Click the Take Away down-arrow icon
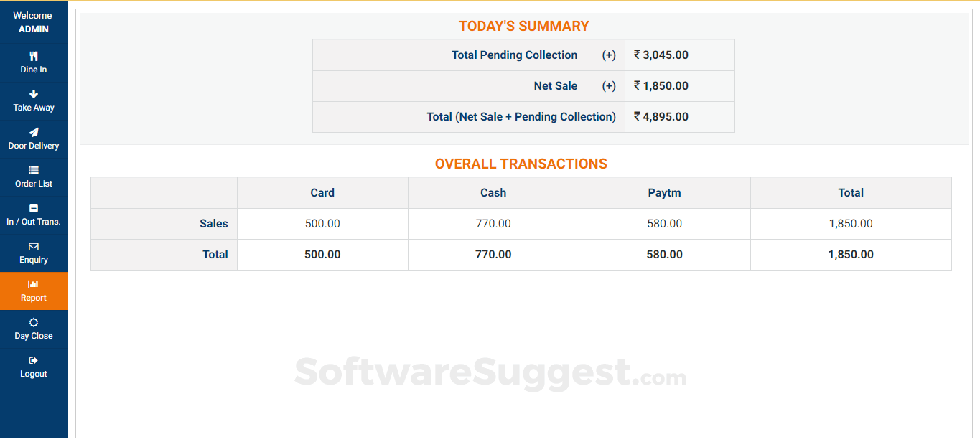 pos(34,94)
